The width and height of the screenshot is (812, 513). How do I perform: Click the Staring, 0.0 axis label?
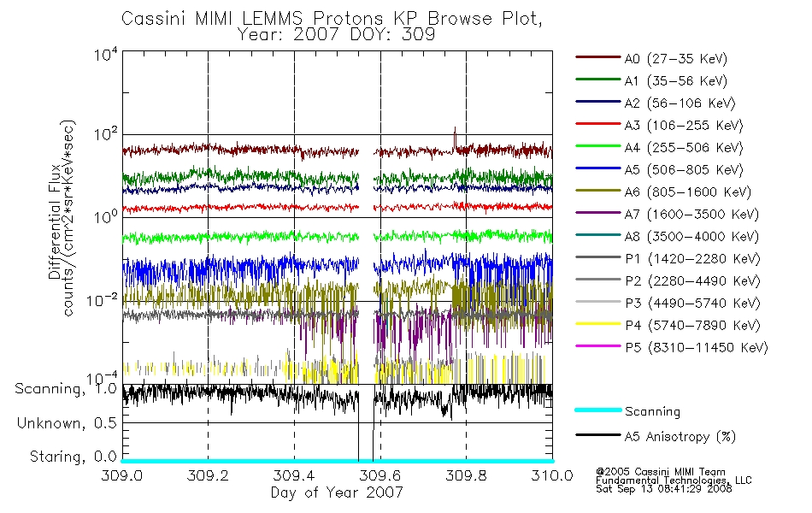coord(73,457)
